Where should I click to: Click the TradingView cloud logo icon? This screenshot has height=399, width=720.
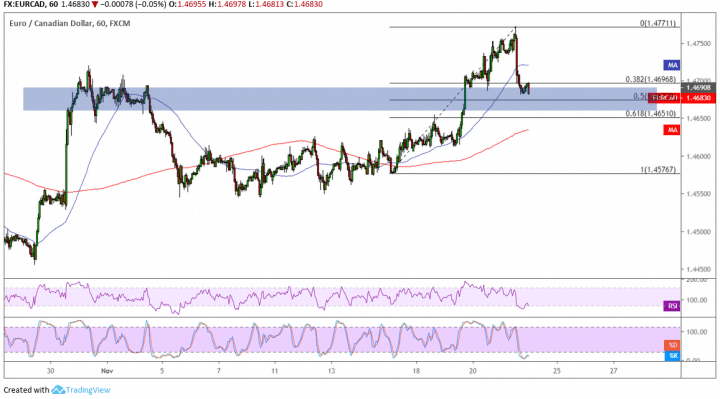click(58, 390)
